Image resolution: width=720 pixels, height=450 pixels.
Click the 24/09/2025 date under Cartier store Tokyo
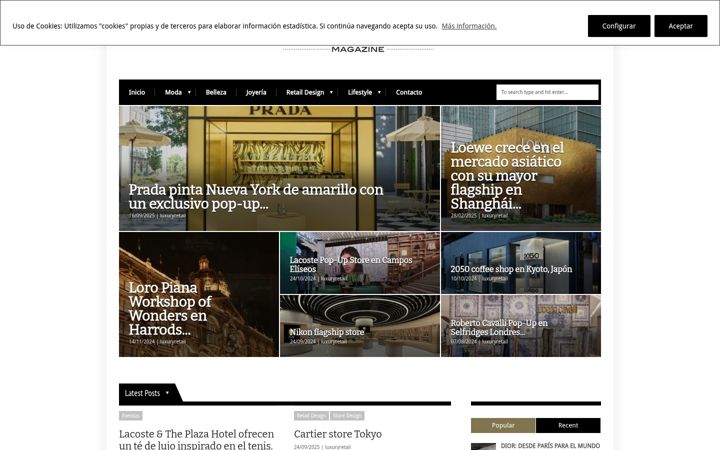307,447
